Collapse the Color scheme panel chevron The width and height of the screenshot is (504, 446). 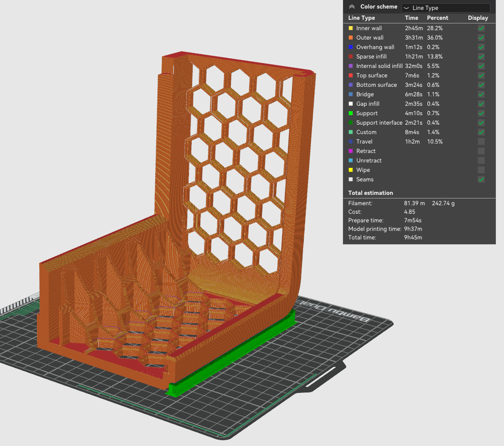[352, 7]
